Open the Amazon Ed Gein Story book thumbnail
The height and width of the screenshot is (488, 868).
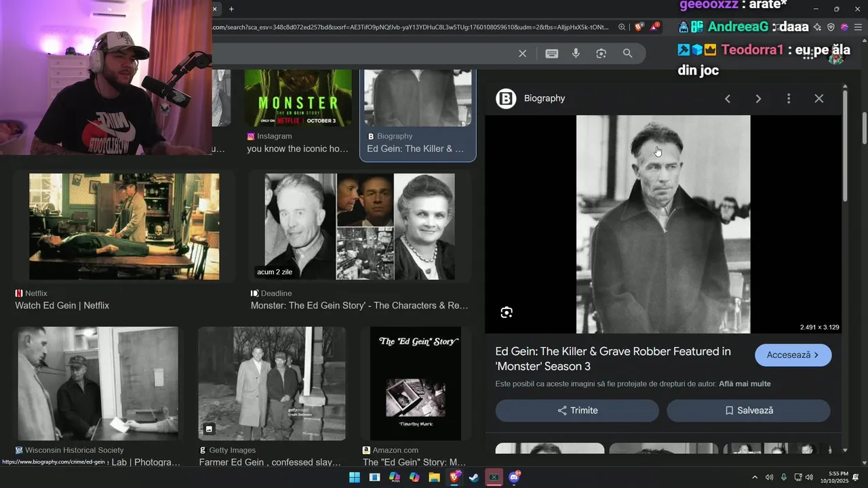(416, 384)
